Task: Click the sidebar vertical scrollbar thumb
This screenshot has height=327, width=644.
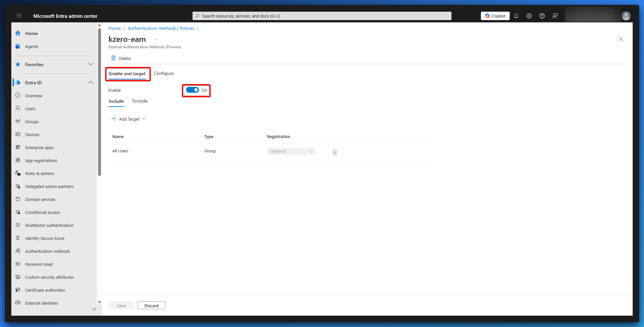Action: pos(99,102)
